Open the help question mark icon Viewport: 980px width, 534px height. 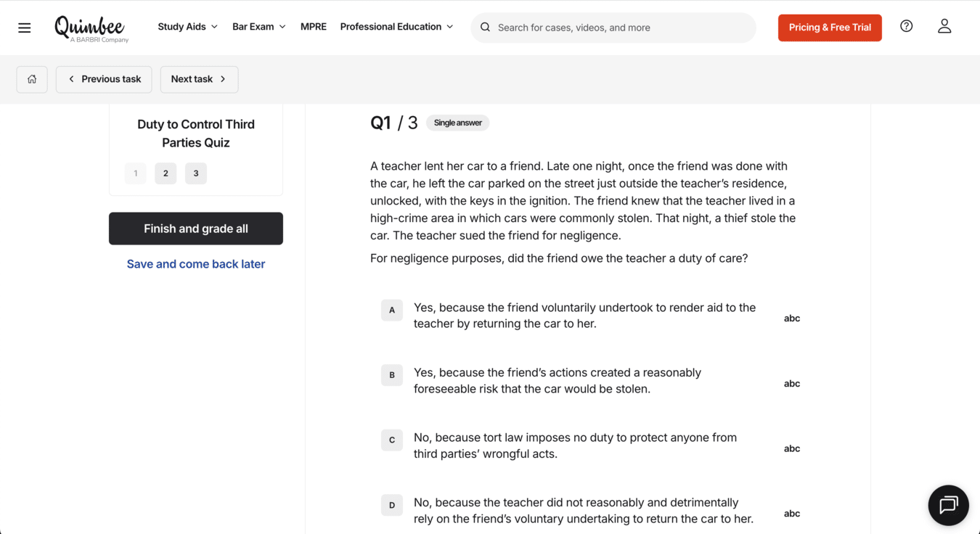click(x=906, y=25)
